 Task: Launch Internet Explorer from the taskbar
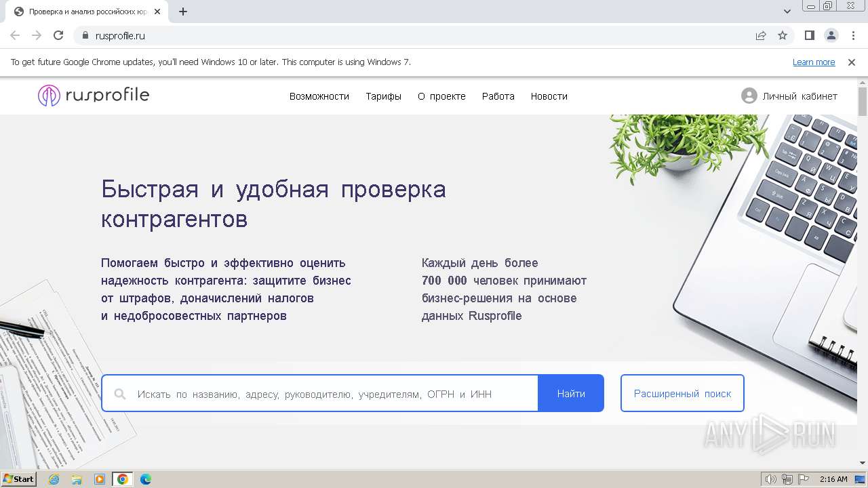coord(54,479)
